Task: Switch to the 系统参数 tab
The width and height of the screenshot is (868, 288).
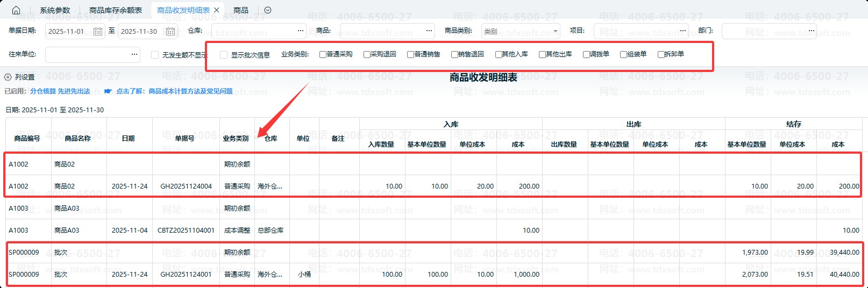Action: point(55,10)
